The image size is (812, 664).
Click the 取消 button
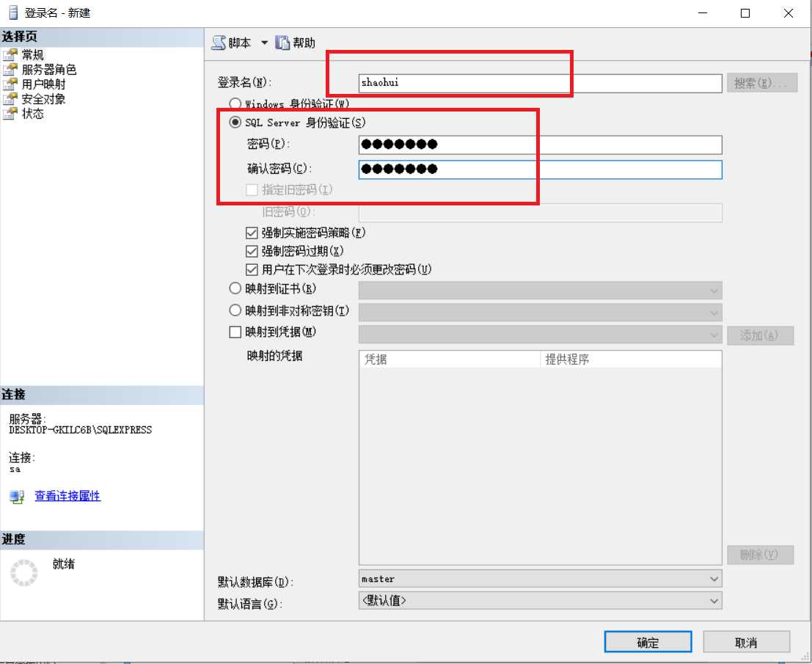pyautogui.click(x=746, y=642)
